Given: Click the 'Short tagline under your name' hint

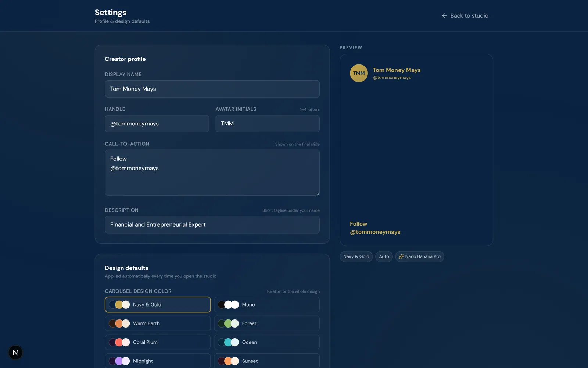Looking at the screenshot, I should (291, 210).
